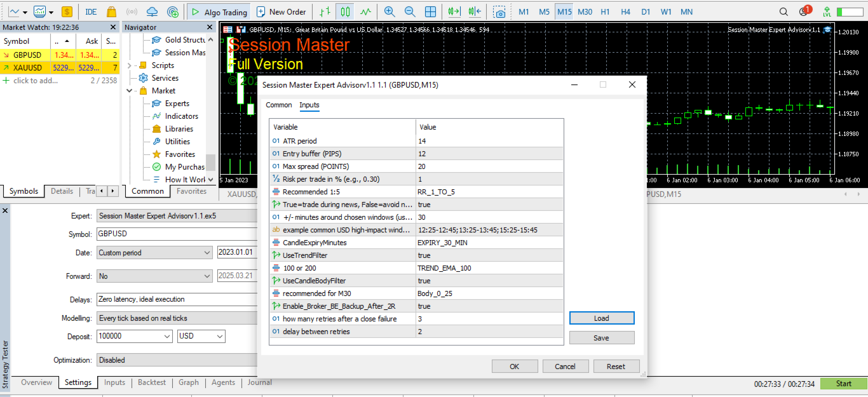Viewport: 868px width, 397px height.
Task: Start the strategy test
Action: (x=844, y=384)
